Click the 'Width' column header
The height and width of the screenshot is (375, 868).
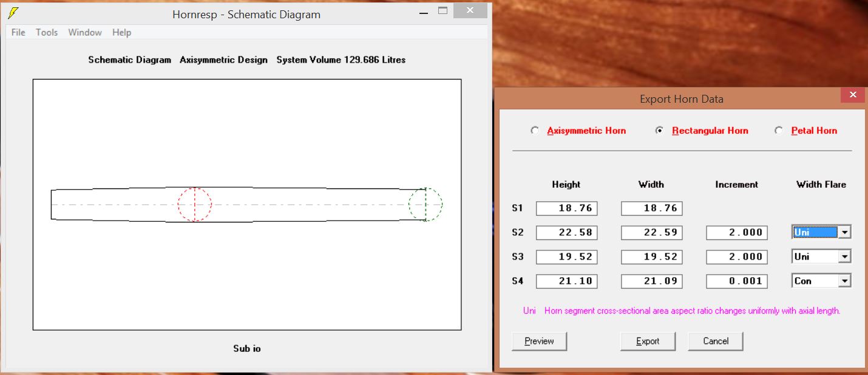point(651,184)
